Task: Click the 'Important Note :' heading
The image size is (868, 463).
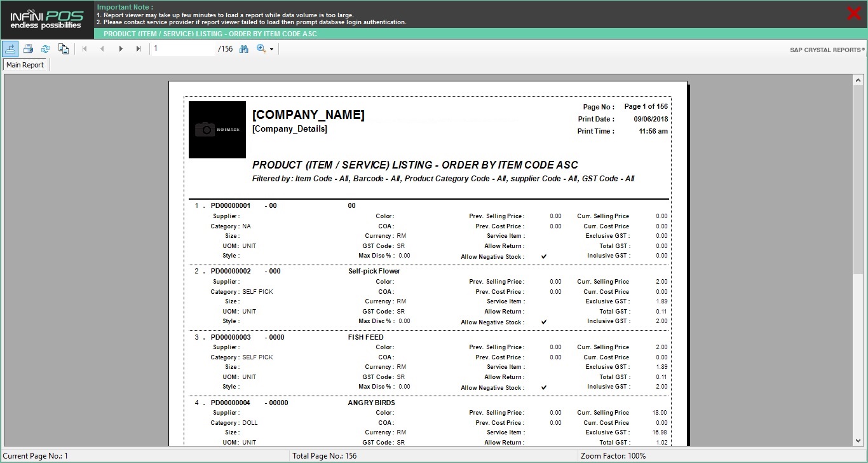Action: [x=125, y=7]
